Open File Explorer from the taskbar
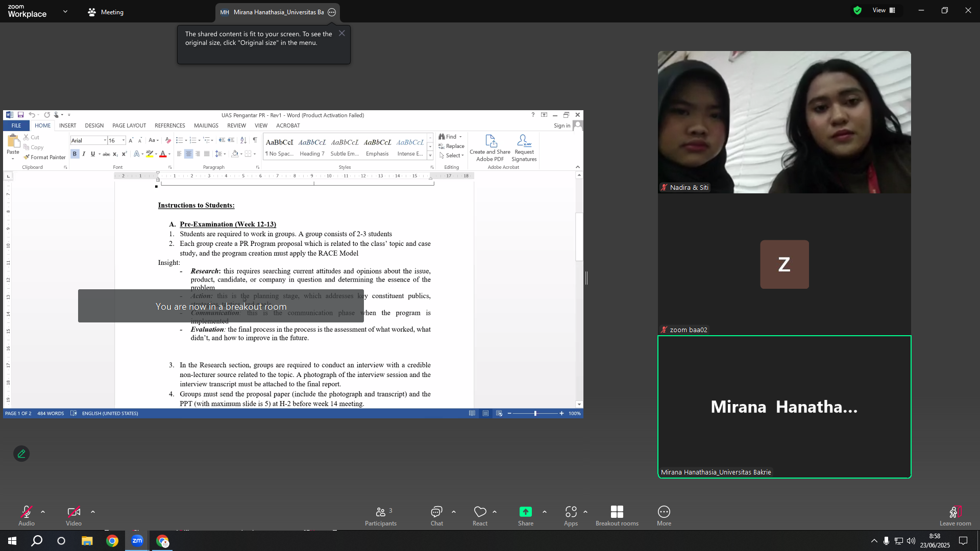The image size is (980, 551). (x=87, y=541)
